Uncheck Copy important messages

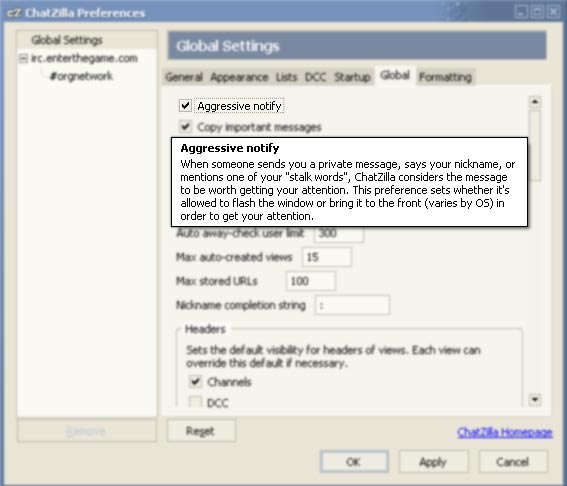[186, 127]
